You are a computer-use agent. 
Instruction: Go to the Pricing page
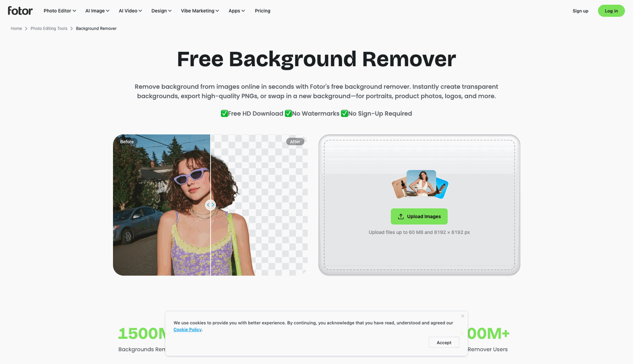click(x=262, y=11)
